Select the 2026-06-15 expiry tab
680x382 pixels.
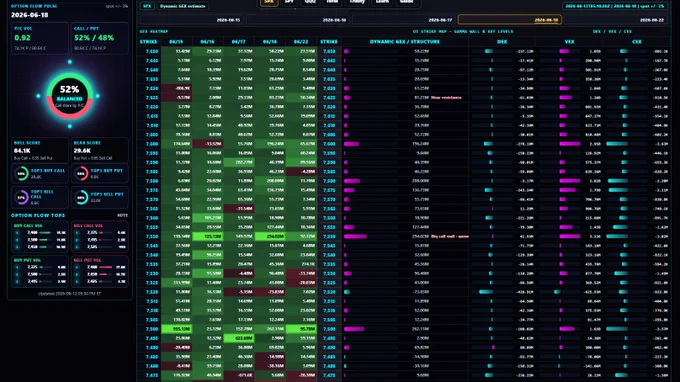click(192, 20)
